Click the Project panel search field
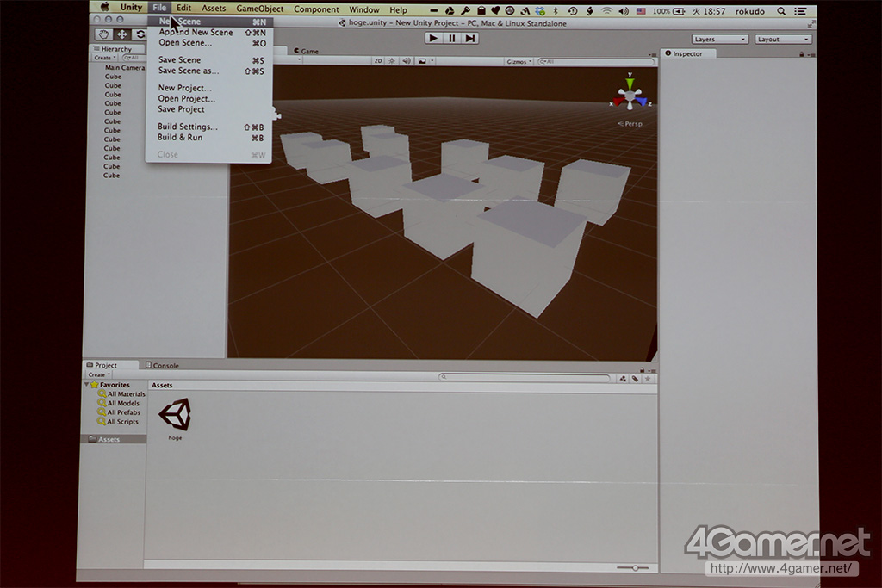Screen dimensions: 882x588 [525, 378]
